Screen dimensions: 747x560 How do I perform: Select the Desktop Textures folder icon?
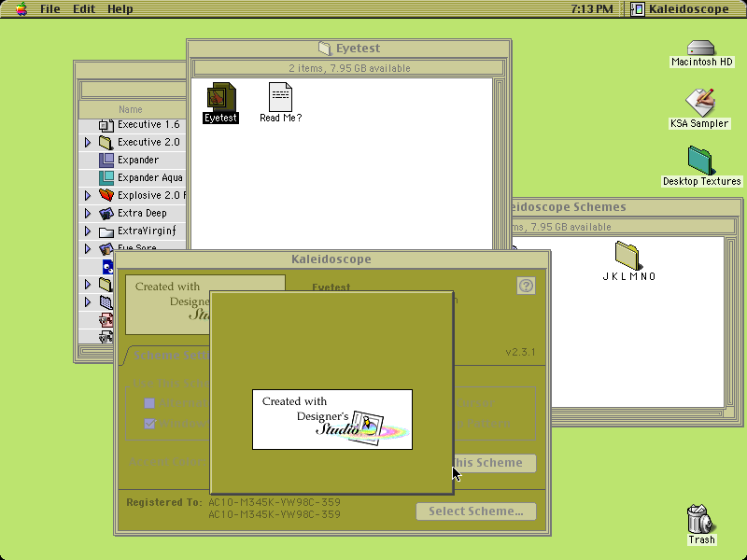tap(699, 161)
